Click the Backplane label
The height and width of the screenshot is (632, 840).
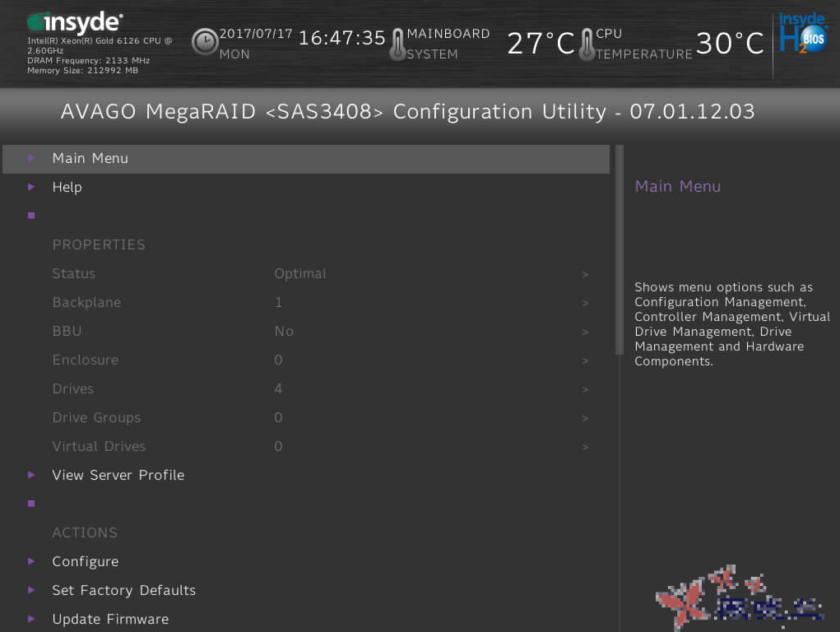(x=86, y=302)
